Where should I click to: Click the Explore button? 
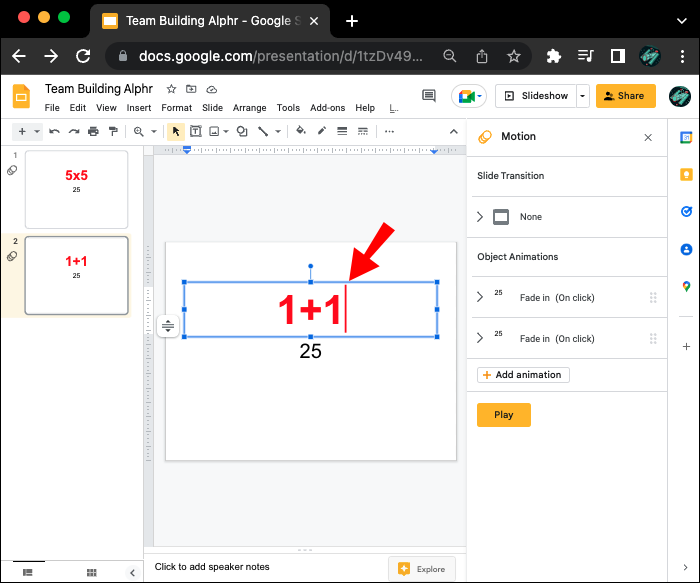422,569
